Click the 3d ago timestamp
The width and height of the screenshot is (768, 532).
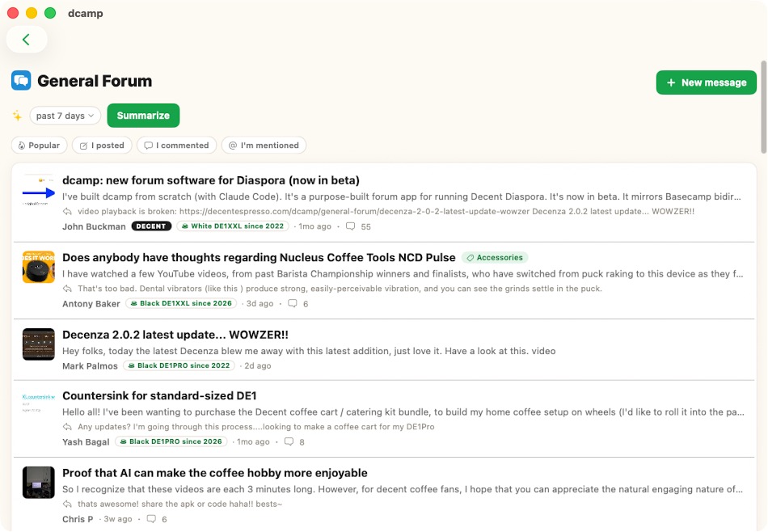click(x=260, y=304)
